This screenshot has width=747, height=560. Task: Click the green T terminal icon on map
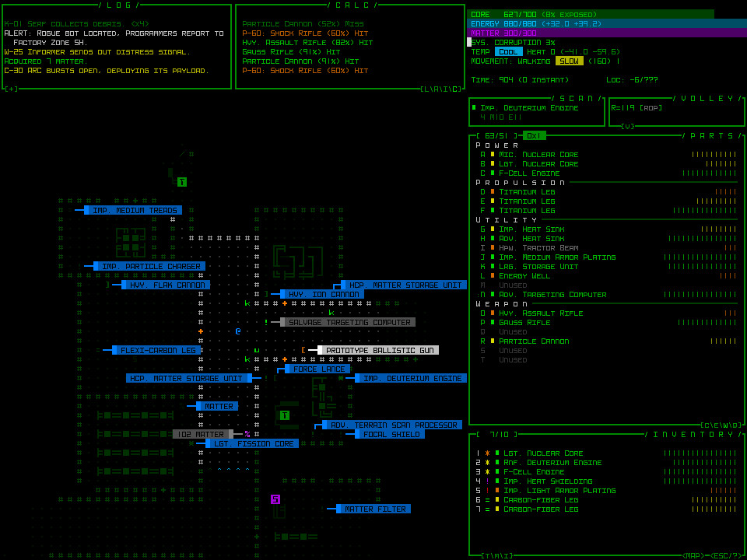click(284, 416)
